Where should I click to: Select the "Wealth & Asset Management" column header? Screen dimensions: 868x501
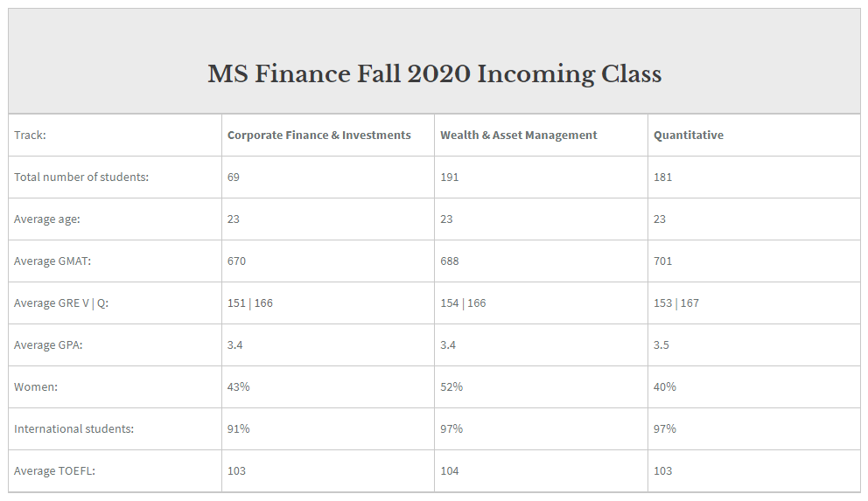[x=518, y=136]
